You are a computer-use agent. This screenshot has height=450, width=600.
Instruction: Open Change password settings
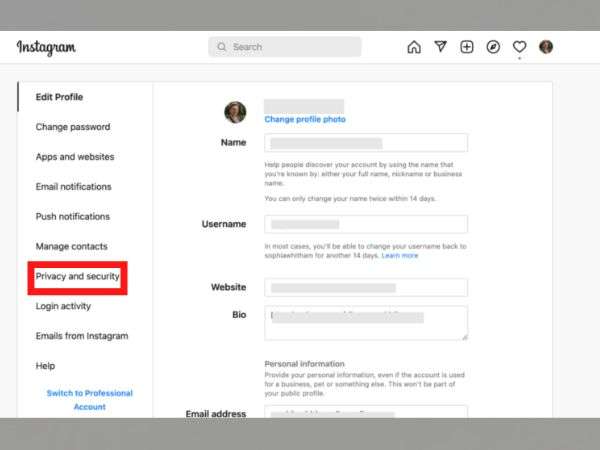point(73,127)
